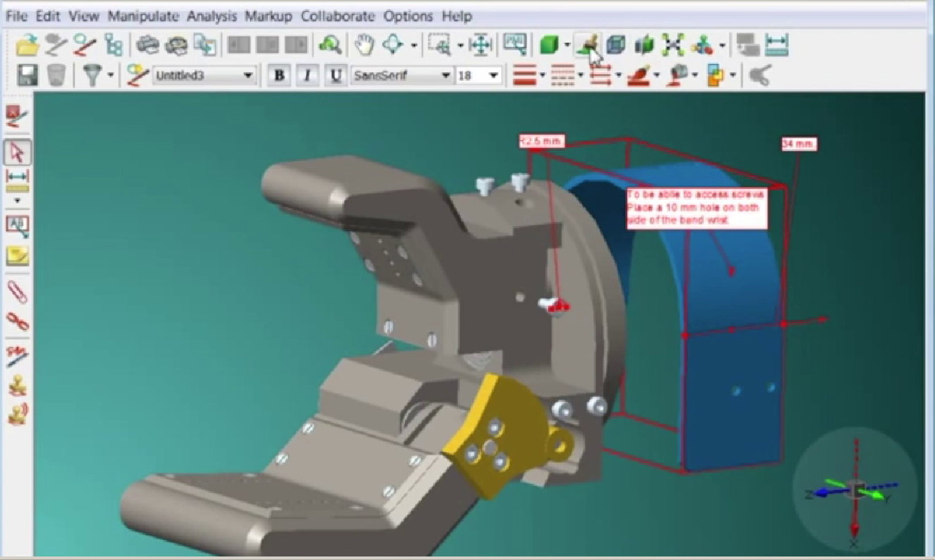
Task: Select the zoom area tool
Action: pyautogui.click(x=440, y=46)
